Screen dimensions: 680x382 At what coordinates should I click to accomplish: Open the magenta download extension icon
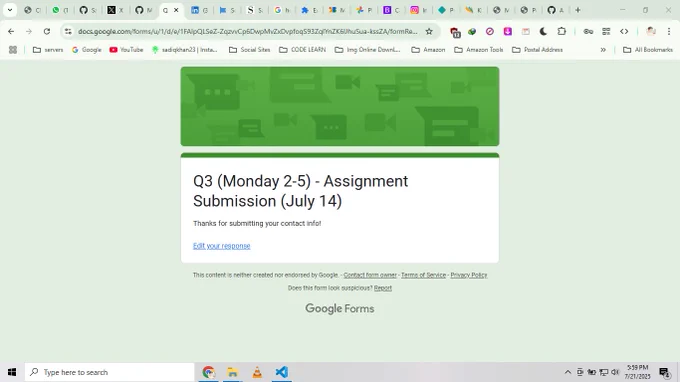[507, 31]
